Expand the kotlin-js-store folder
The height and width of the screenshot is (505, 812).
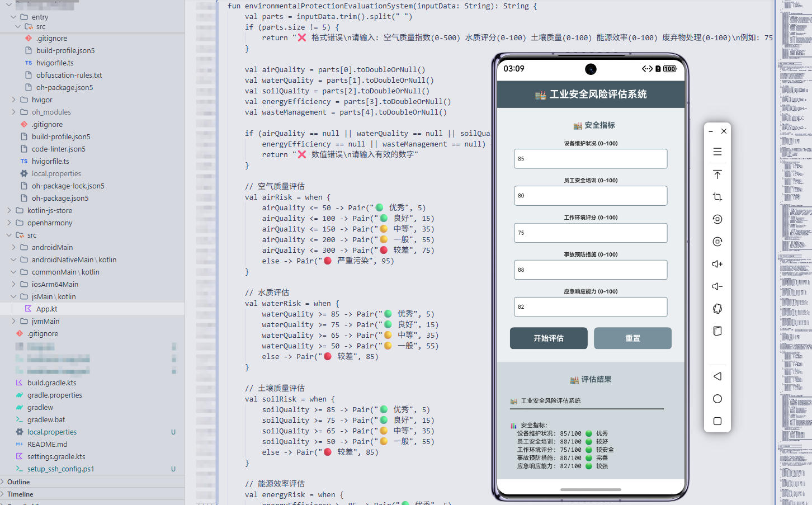(9, 210)
